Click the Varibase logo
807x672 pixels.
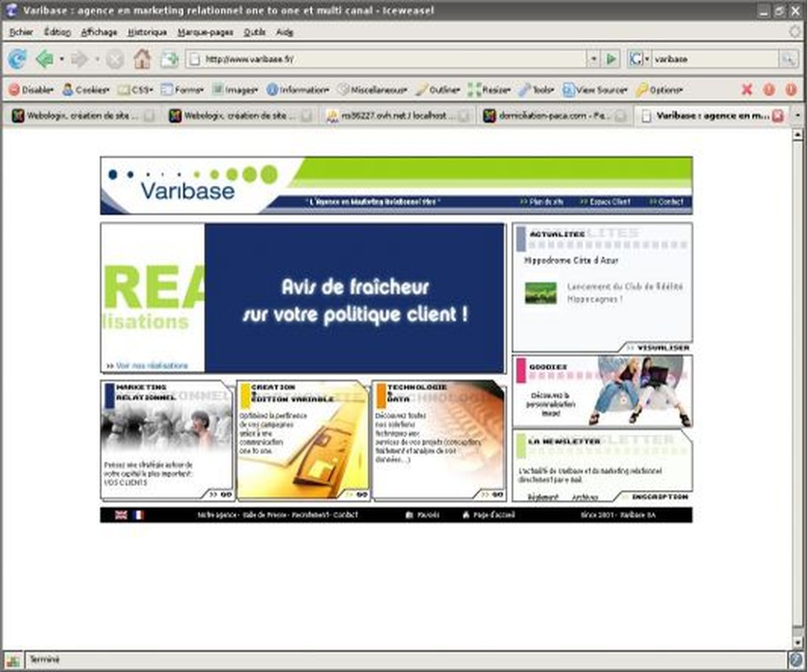pyautogui.click(x=188, y=190)
